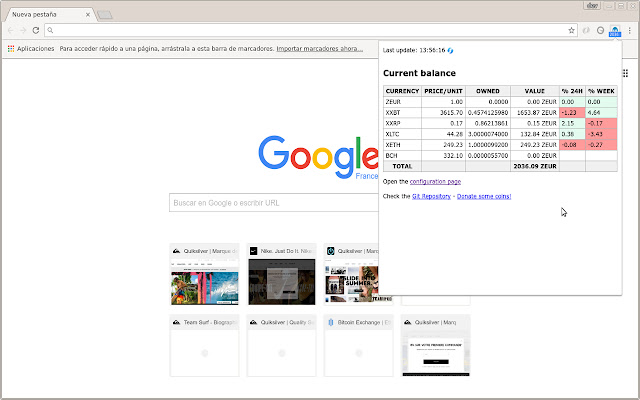The image size is (640, 400).
Task: Click the 132.84 ZEUR value cell
Action: 535,134
